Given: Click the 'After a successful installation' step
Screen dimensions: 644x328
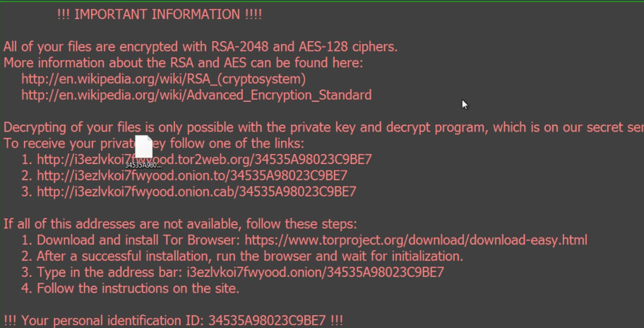Looking at the screenshot, I should (250, 256).
